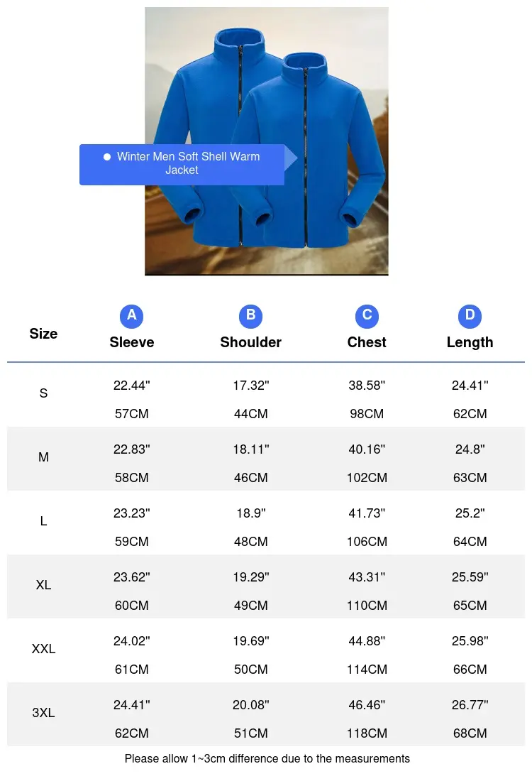
Task: Select the M size row label
Action: coord(43,457)
